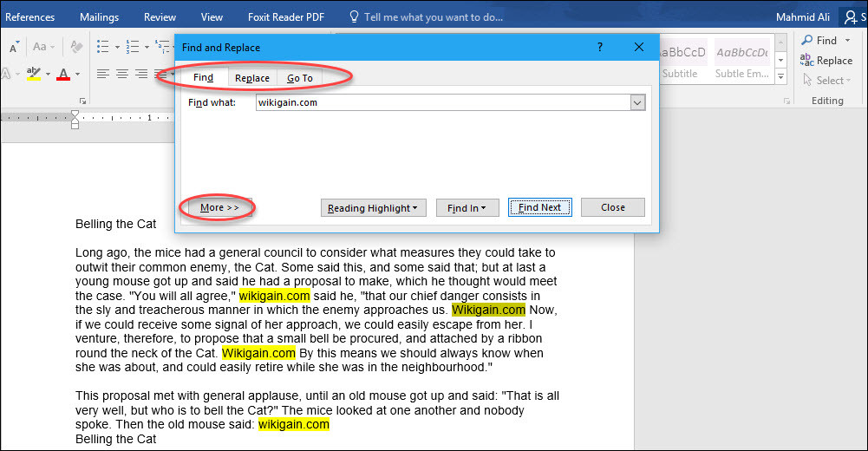Click the Close button in dialog
Screen dimensions: 868x451
pos(613,207)
